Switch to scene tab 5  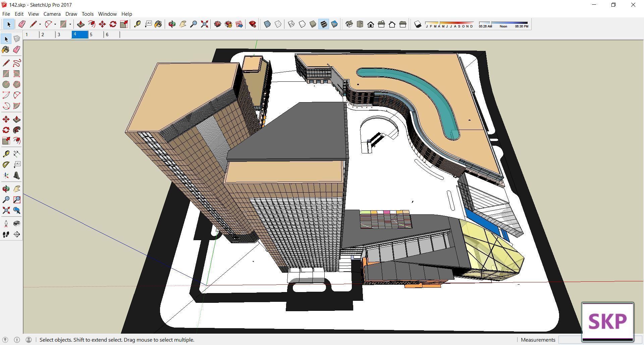coord(96,34)
